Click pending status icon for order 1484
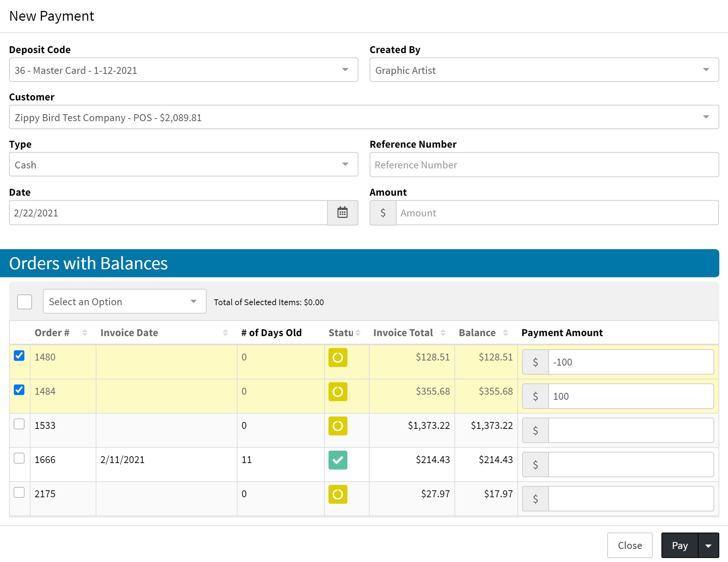The image size is (728, 562). click(x=338, y=392)
